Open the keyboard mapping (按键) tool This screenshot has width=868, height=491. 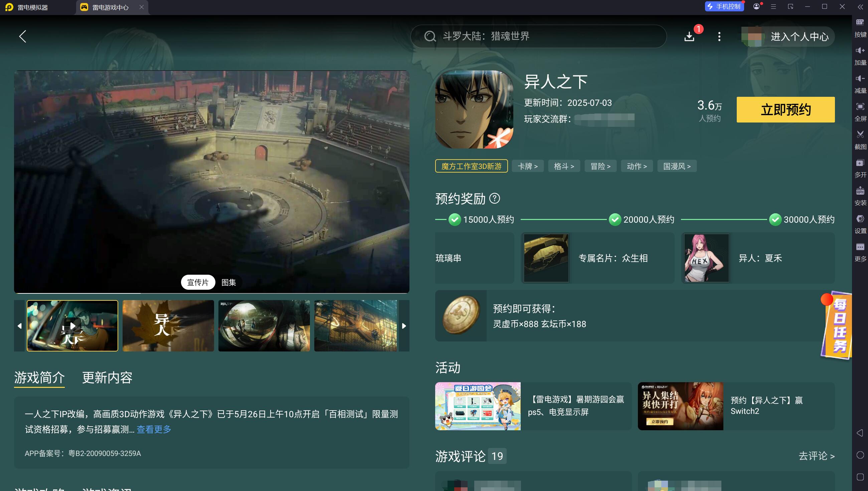point(860,22)
